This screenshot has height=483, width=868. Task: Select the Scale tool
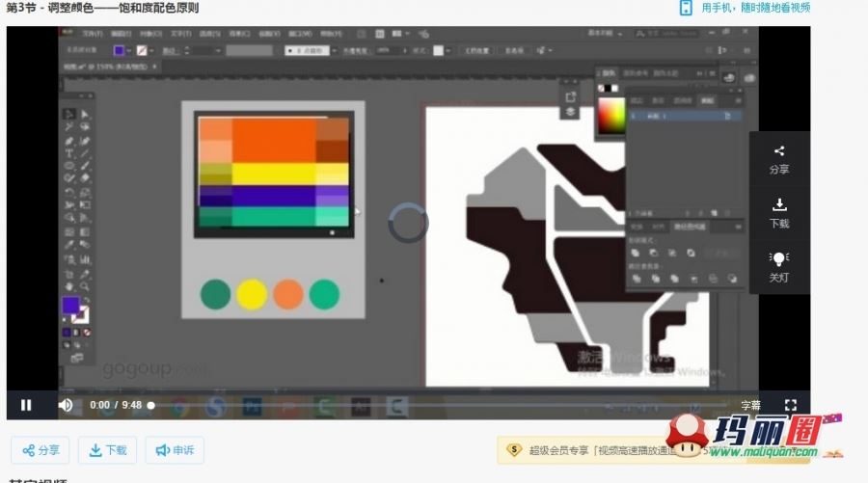coord(85,193)
